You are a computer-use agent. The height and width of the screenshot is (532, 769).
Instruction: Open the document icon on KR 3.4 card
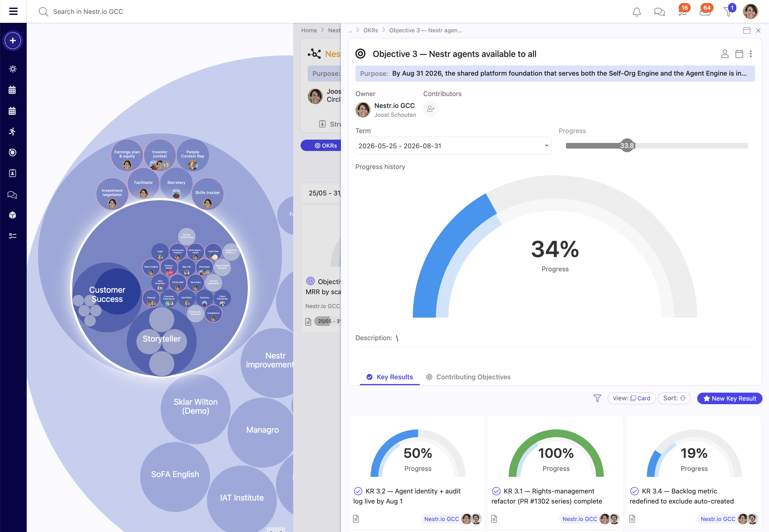[x=632, y=519]
